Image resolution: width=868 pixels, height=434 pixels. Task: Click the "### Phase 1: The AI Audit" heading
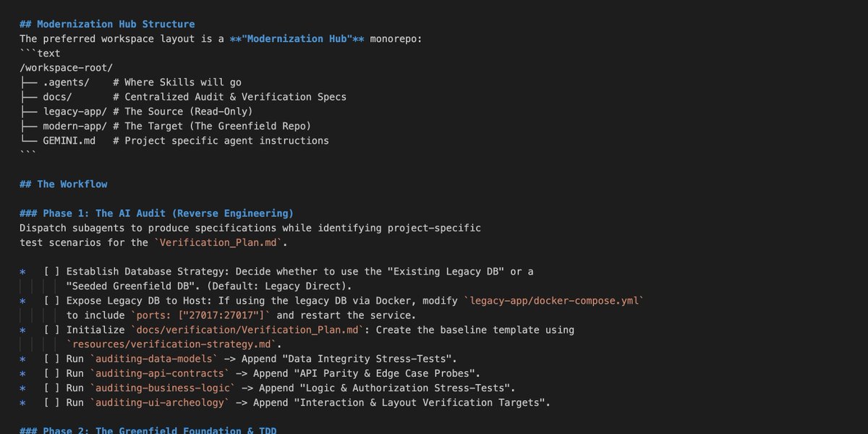(x=156, y=213)
